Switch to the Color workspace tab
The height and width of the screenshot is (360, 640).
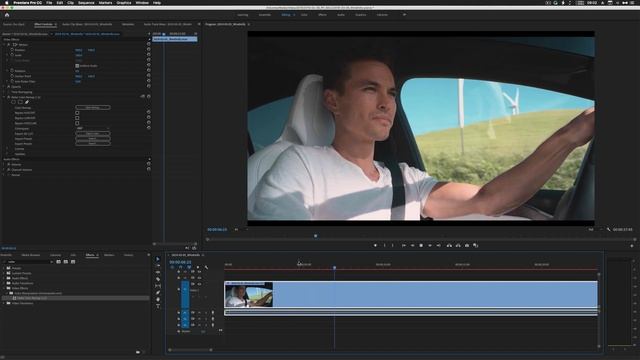[x=304, y=15]
